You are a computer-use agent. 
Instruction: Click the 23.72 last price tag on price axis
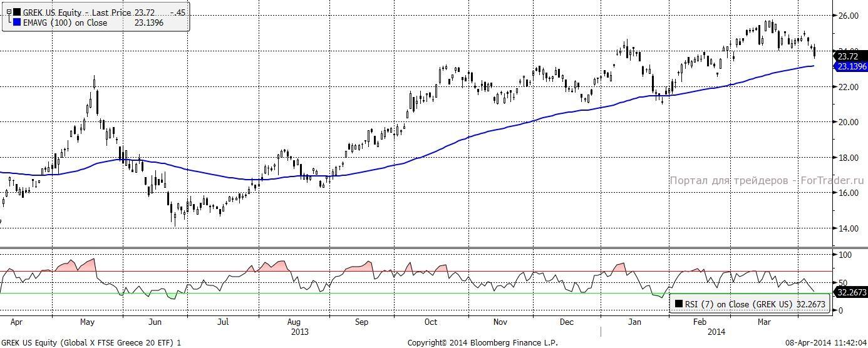852,56
